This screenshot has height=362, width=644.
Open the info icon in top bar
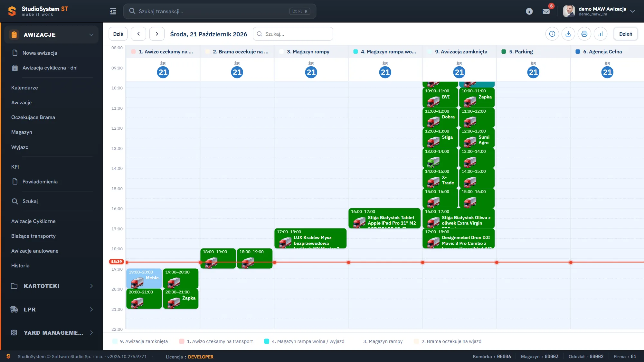(x=529, y=11)
